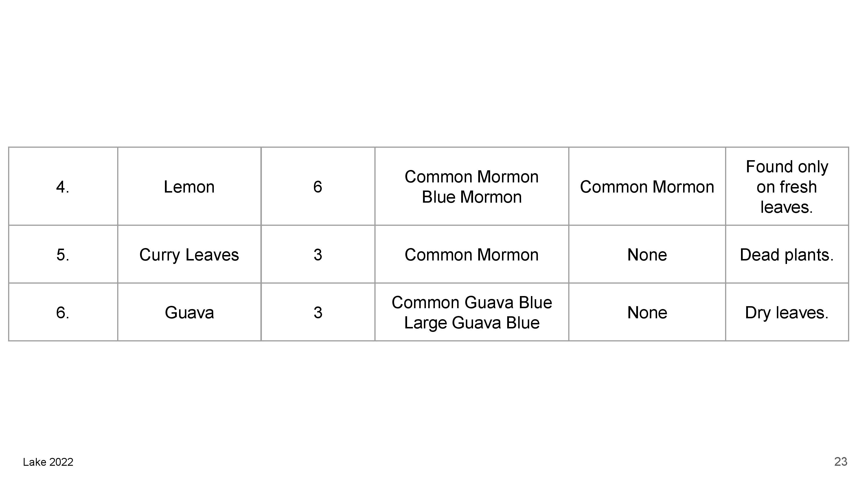Select the "Dead plants." cell

point(786,255)
